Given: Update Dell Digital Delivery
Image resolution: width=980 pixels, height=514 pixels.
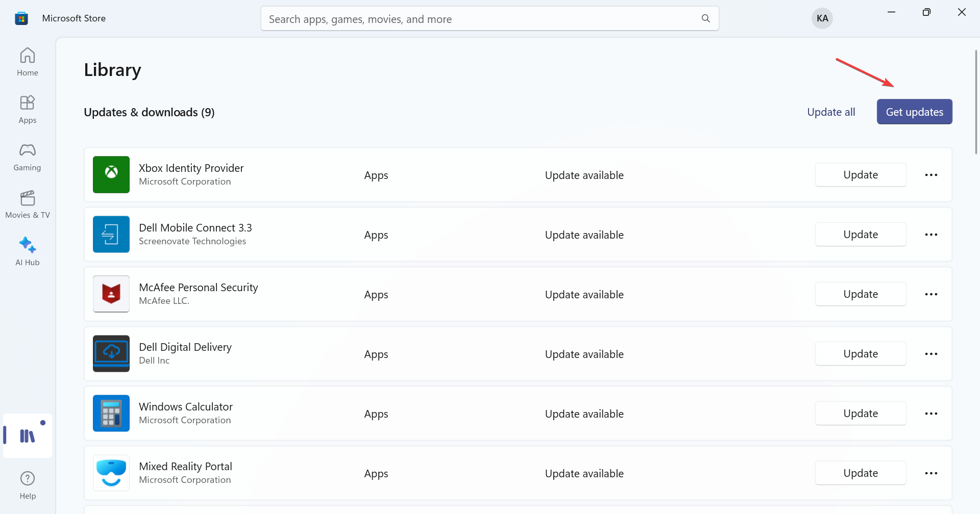Looking at the screenshot, I should click(x=861, y=354).
